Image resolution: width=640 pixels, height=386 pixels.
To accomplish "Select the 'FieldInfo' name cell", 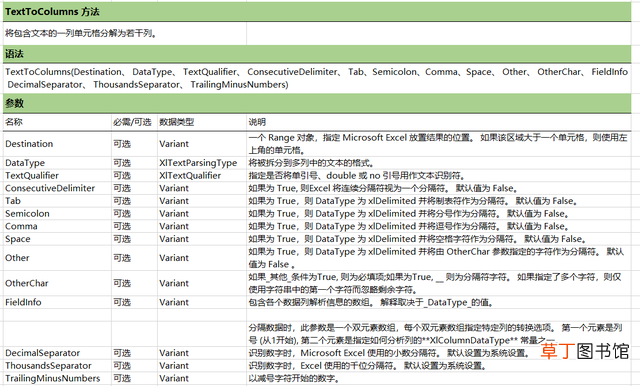I will (x=57, y=302).
